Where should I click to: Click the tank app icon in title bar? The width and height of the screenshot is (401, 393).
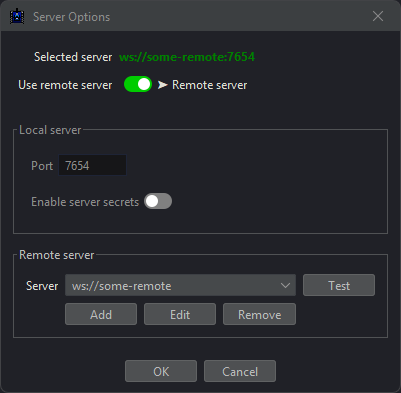(17, 16)
